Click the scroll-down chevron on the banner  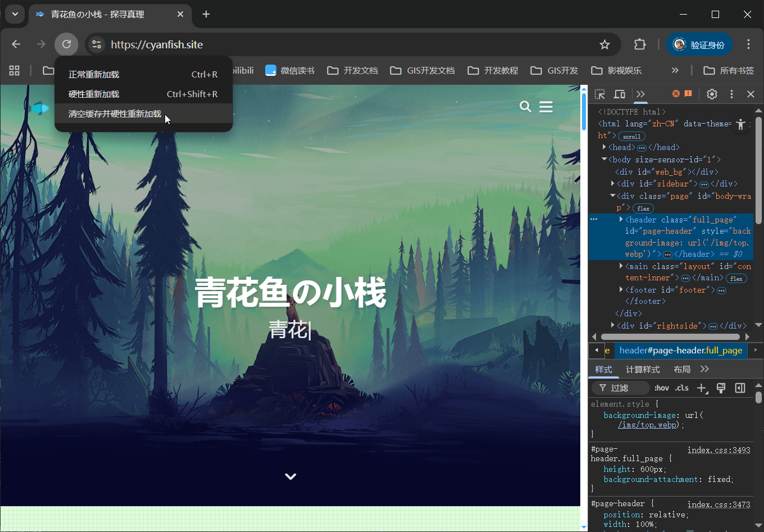pos(290,476)
